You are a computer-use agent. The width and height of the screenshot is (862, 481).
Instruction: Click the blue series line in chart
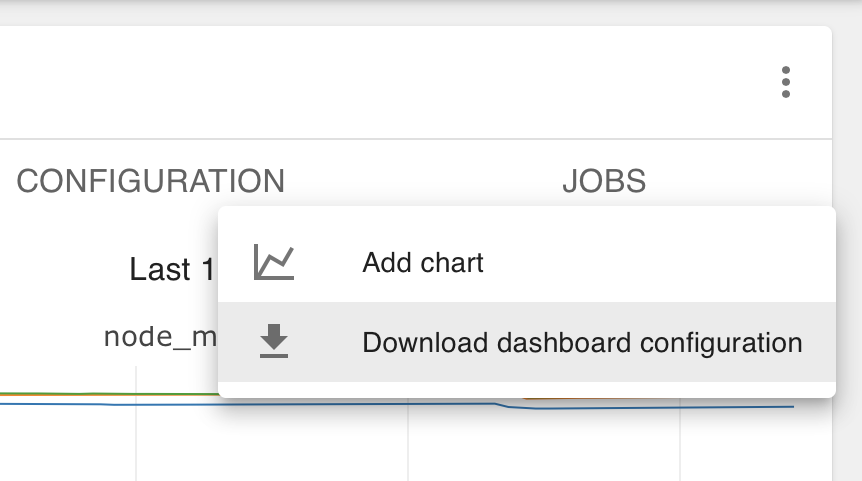click(110, 404)
